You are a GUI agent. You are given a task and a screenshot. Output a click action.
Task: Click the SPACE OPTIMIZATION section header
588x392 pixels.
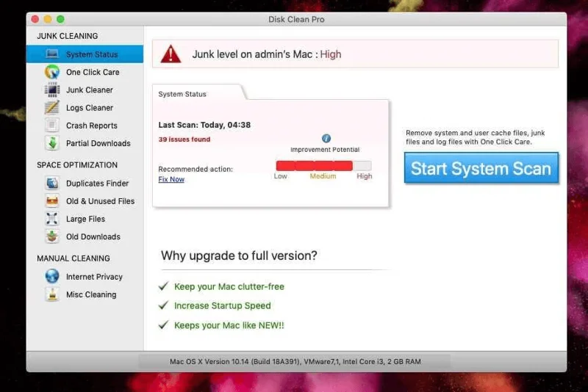point(77,165)
